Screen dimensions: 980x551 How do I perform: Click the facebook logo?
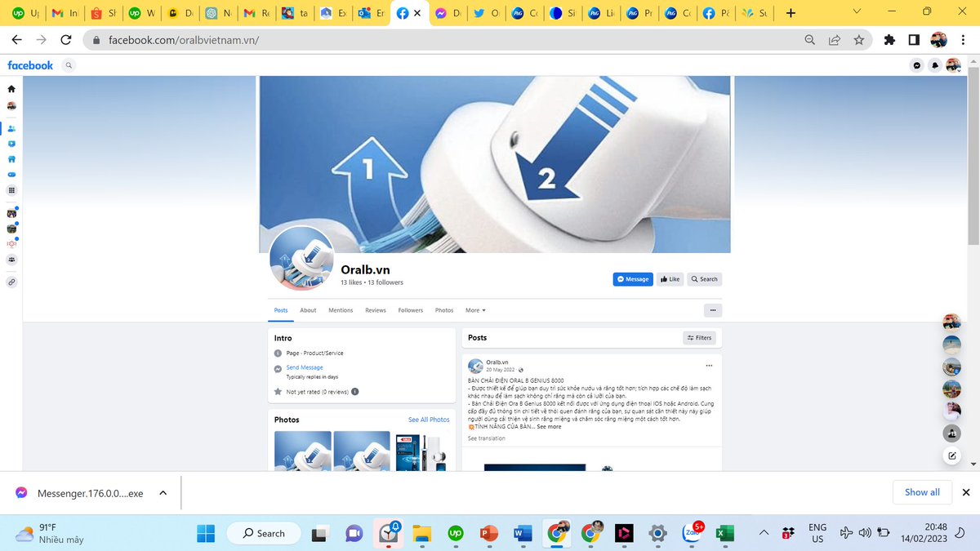(30, 65)
